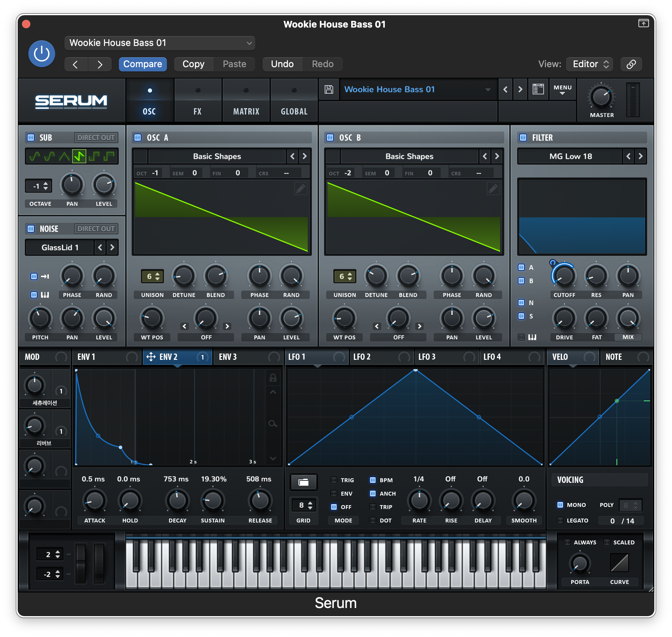The width and height of the screenshot is (672, 637).
Task: Click the Compare button
Action: click(x=143, y=64)
